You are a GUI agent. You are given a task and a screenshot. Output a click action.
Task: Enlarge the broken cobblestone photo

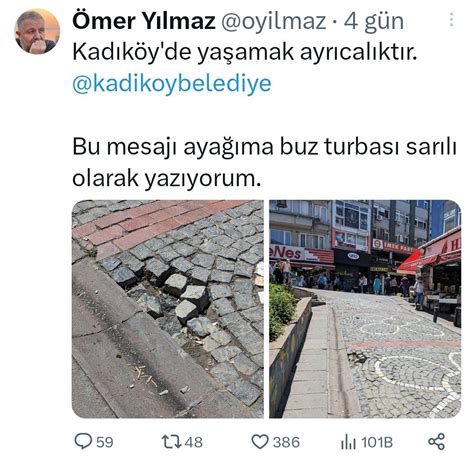tap(168, 309)
